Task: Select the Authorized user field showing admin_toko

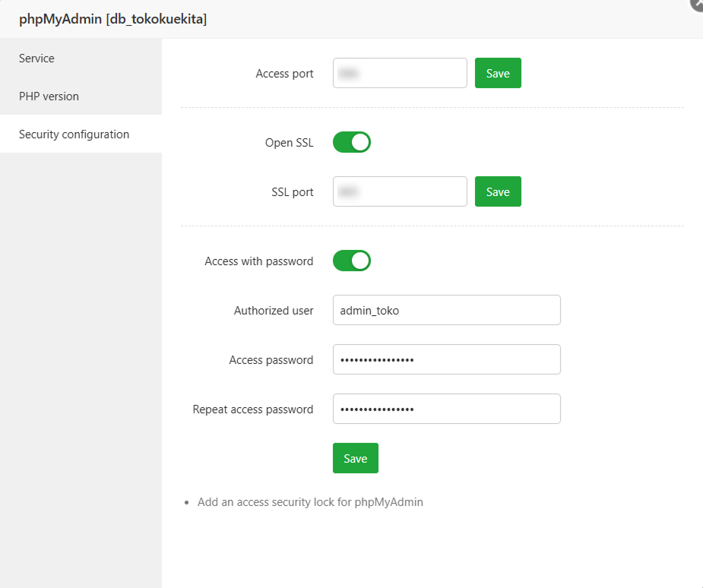Action: pos(446,310)
